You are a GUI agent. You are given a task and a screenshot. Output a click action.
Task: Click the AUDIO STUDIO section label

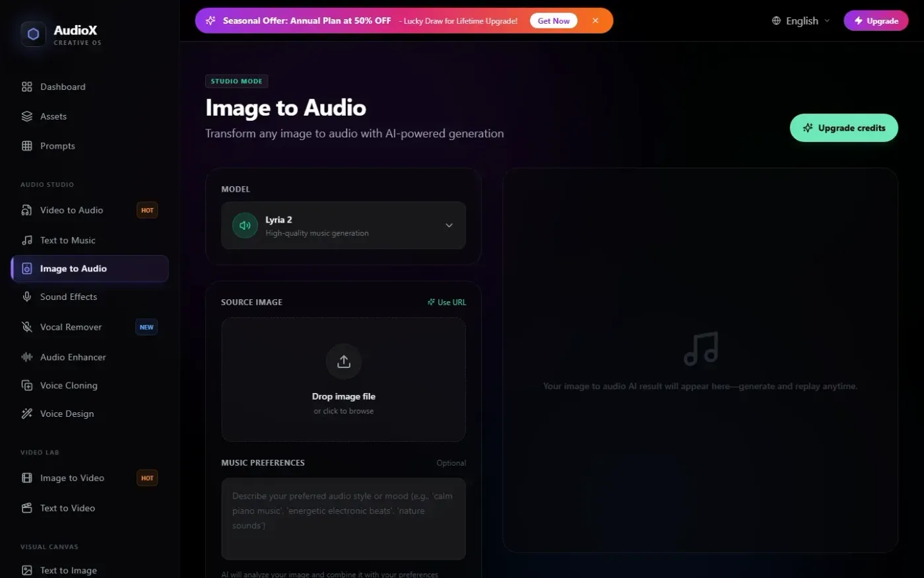pyautogui.click(x=47, y=184)
